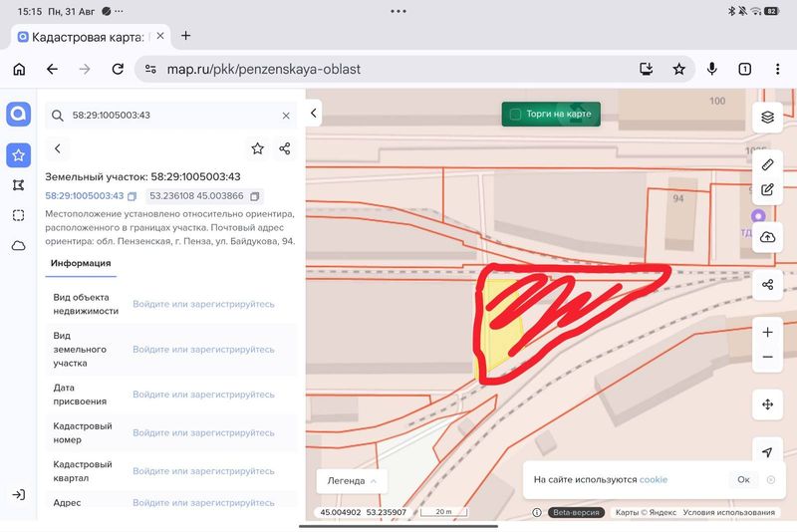This screenshot has width=797, height=532.
Task: Click the search magnifier icon
Action: coord(58,116)
